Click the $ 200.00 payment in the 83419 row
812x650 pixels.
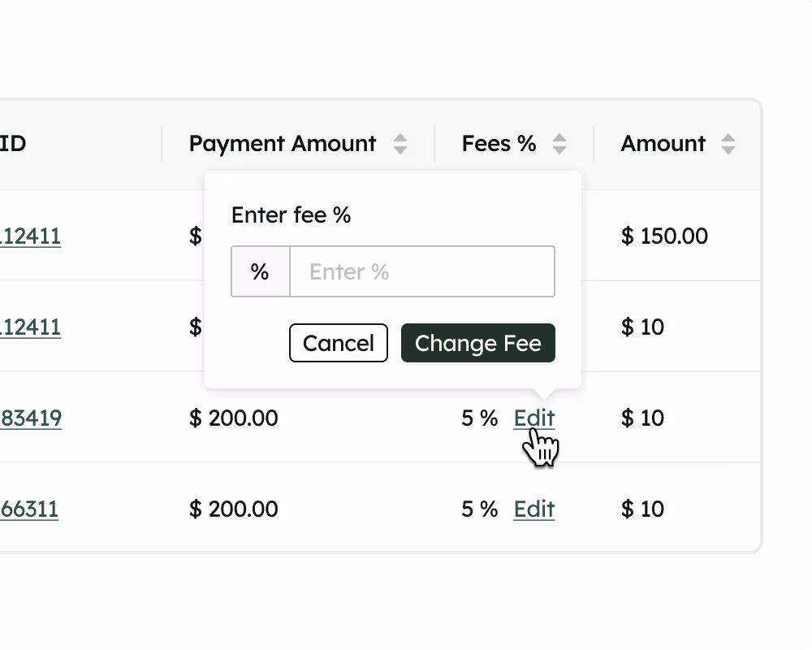tap(233, 418)
